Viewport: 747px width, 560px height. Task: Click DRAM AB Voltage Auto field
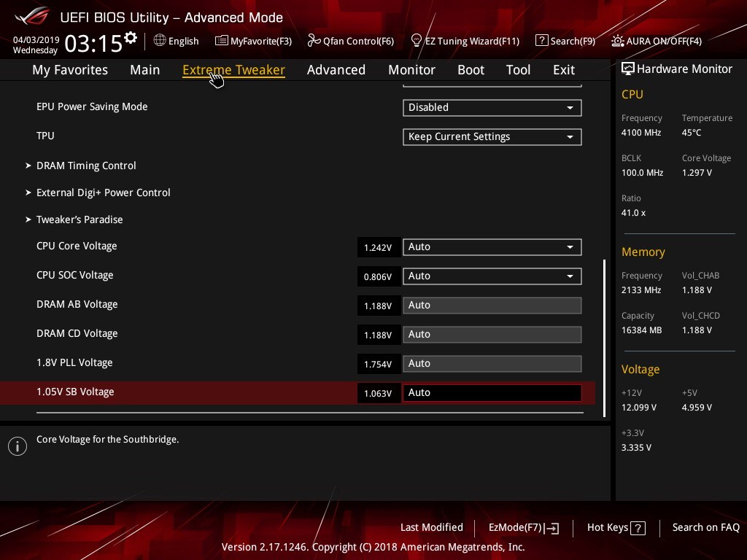[x=492, y=306]
